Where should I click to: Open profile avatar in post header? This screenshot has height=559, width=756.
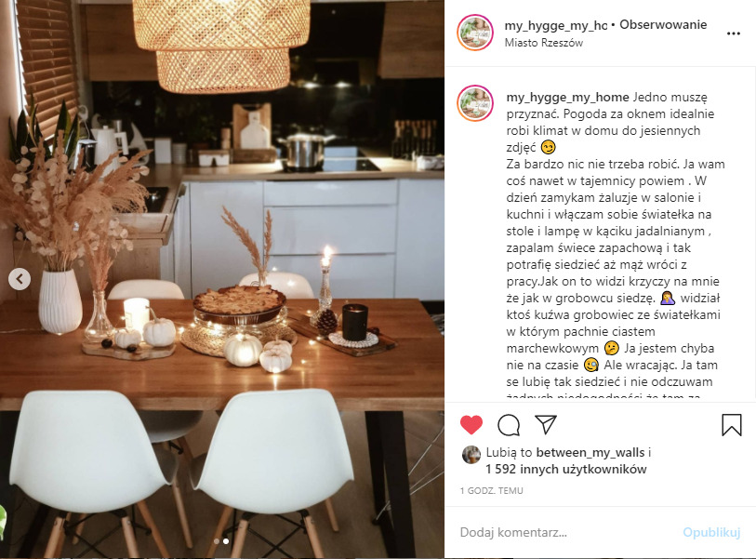coord(475,33)
